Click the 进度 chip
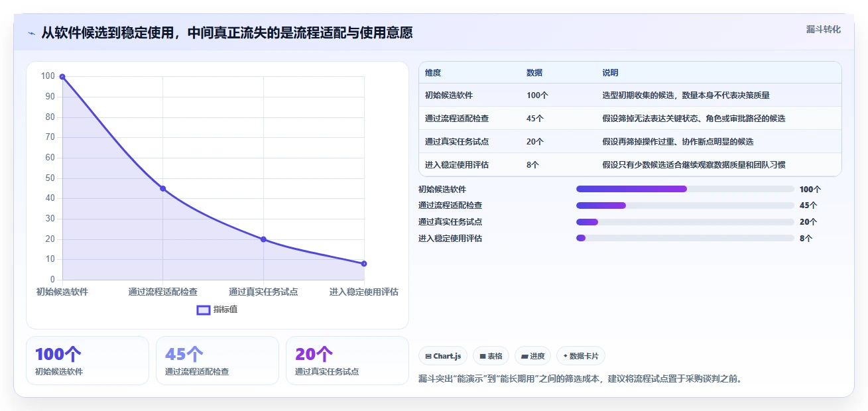This screenshot has height=411, width=868. (532, 356)
